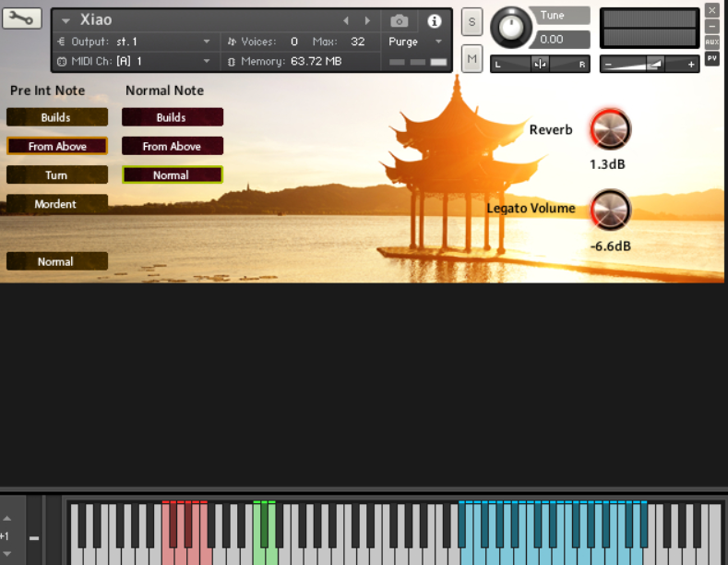Expand the Output st.1 dropdown
This screenshot has height=565, width=728.
point(207,42)
